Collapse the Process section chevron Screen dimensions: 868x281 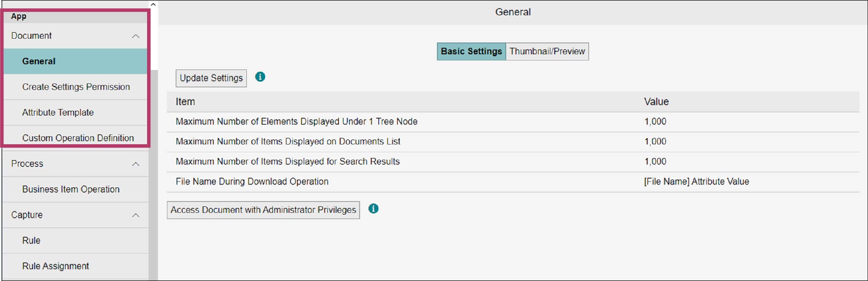(x=135, y=164)
